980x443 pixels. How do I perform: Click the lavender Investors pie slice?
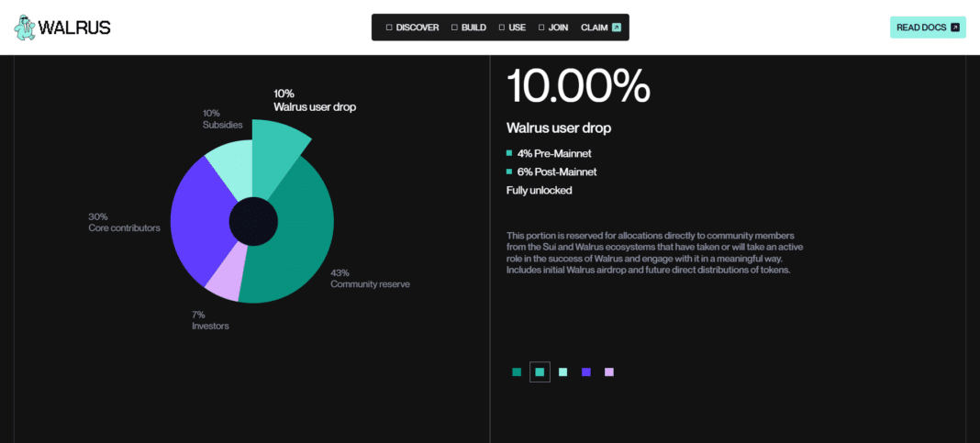(225, 281)
